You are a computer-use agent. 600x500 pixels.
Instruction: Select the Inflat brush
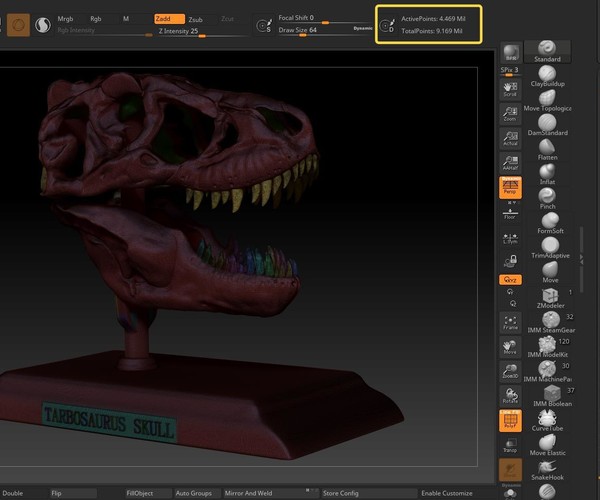coord(547,174)
